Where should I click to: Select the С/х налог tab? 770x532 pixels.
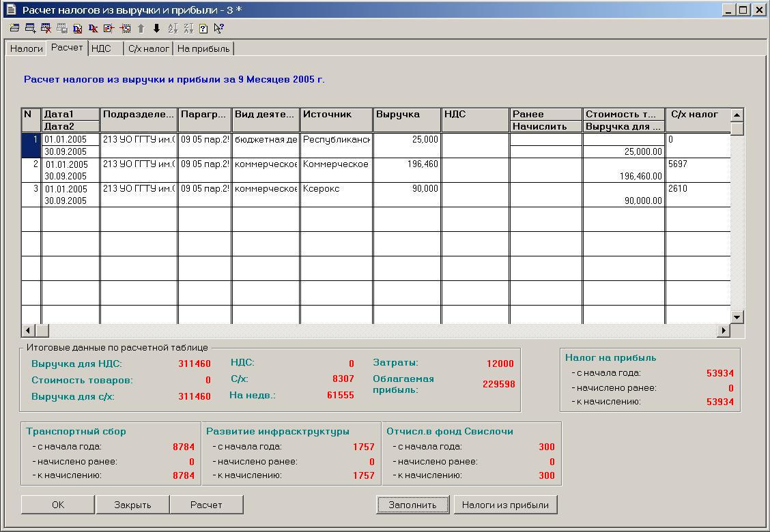[x=149, y=48]
